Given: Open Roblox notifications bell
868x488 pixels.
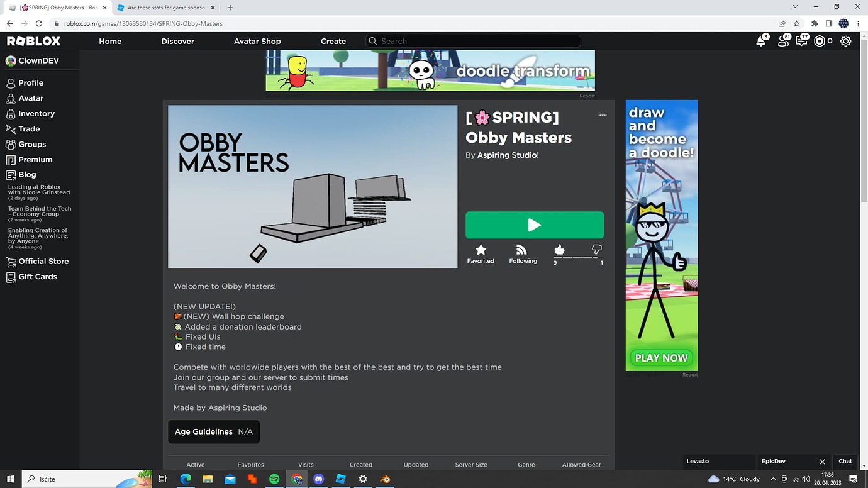Looking at the screenshot, I should [x=760, y=40].
